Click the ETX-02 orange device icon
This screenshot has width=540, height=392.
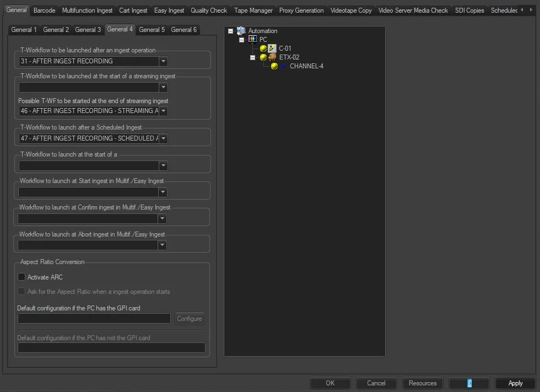pos(272,57)
